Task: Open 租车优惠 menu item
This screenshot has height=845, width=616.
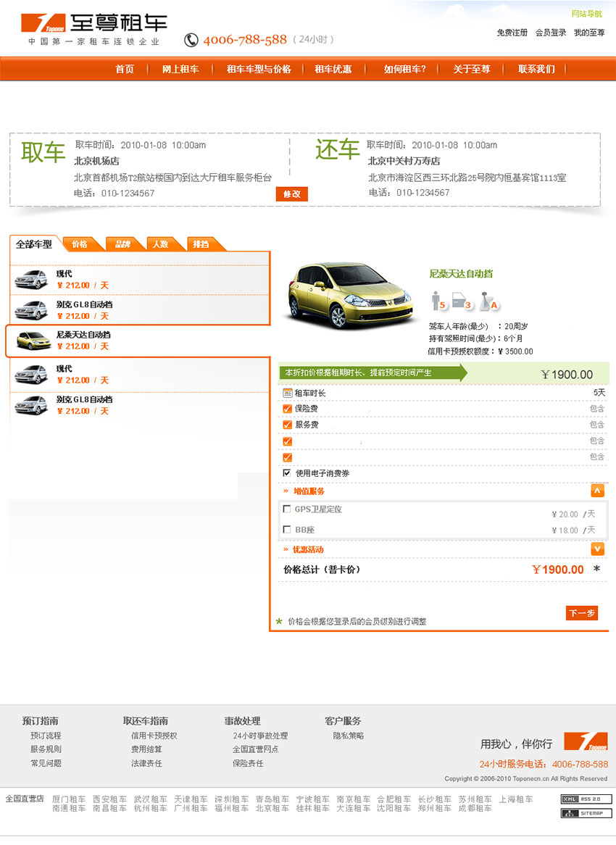Action: click(x=333, y=69)
